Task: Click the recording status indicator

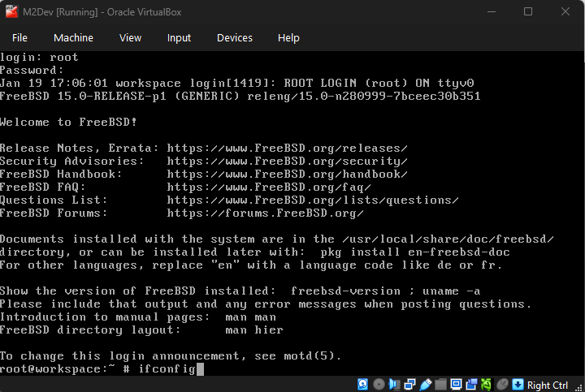Action: pyautogui.click(x=471, y=385)
